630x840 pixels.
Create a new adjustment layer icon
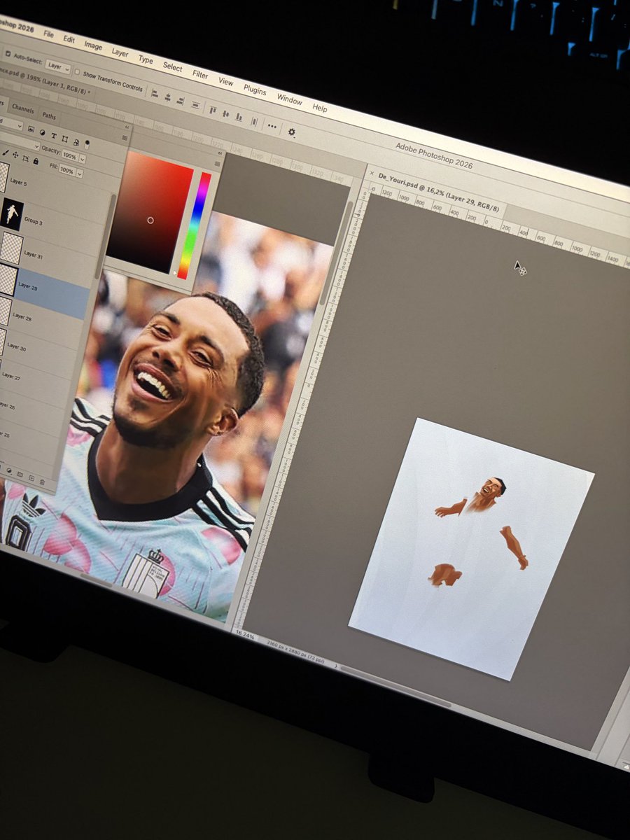pyautogui.click(x=9, y=470)
